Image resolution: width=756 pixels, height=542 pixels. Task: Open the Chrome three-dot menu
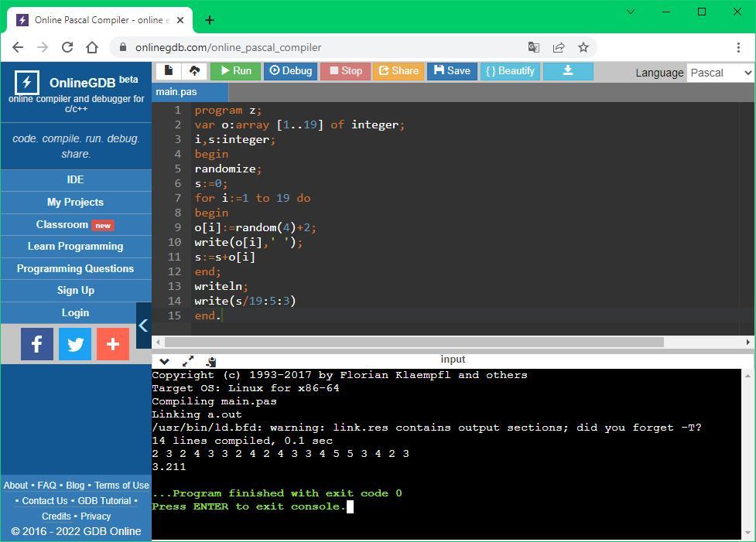coord(738,47)
